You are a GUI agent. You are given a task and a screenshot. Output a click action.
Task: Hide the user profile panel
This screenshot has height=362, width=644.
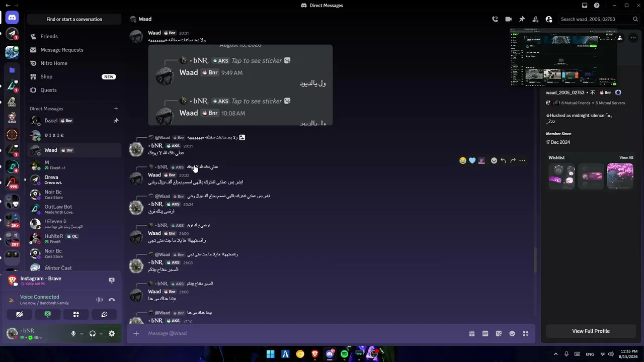(x=549, y=19)
